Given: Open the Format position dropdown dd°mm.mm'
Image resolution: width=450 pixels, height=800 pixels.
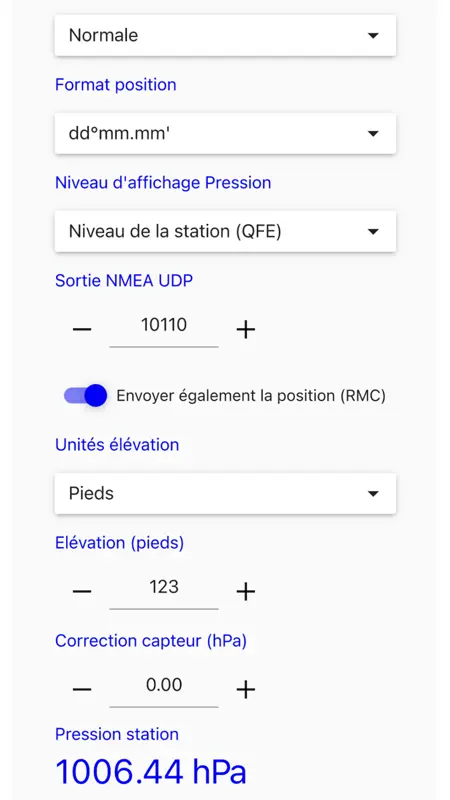Looking at the screenshot, I should click(225, 133).
